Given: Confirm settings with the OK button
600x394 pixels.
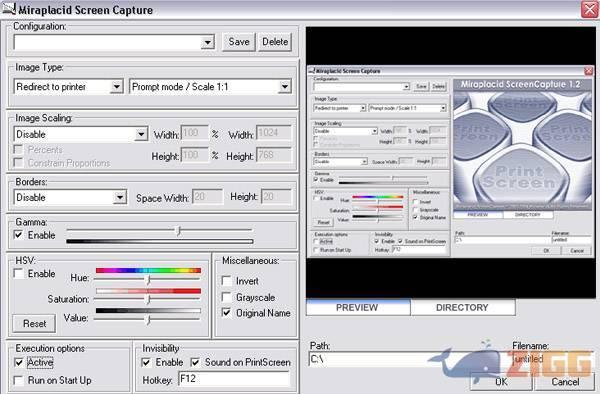Looking at the screenshot, I should click(x=501, y=381).
